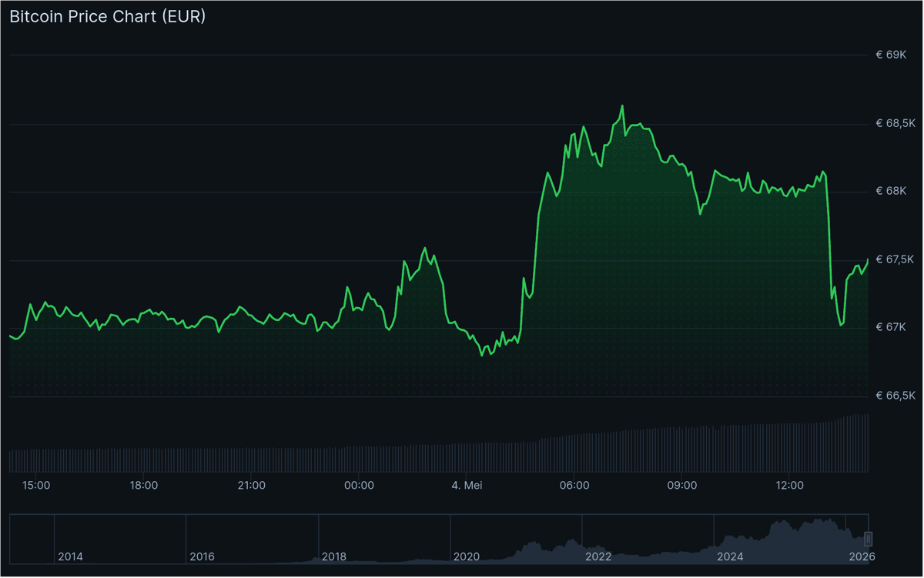The height and width of the screenshot is (578, 924).
Task: Jump to 2018 in the range navigator
Action: coord(334,557)
